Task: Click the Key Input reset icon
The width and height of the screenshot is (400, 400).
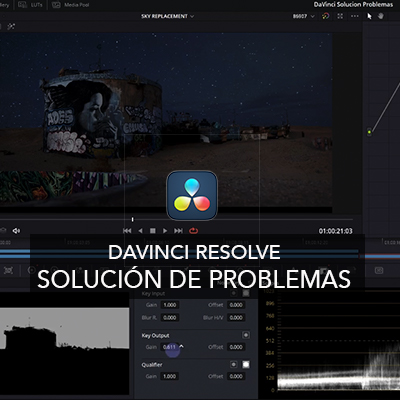Action: pyautogui.click(x=234, y=293)
